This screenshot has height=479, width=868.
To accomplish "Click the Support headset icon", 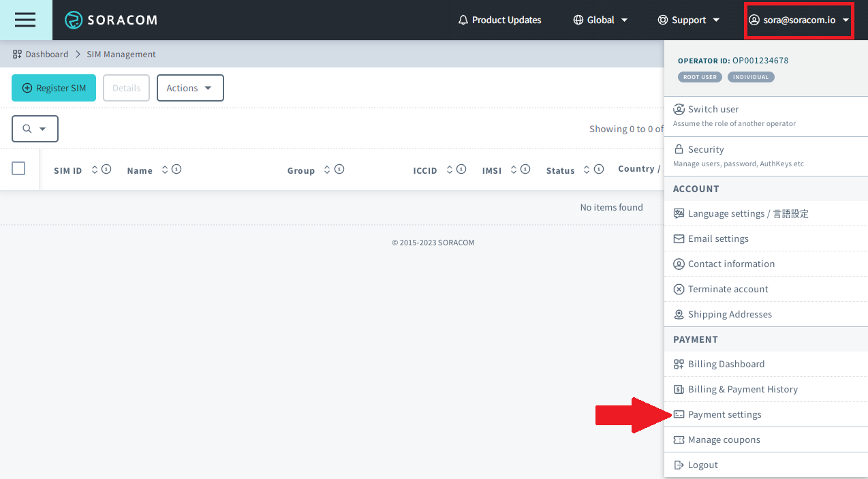I will point(662,20).
